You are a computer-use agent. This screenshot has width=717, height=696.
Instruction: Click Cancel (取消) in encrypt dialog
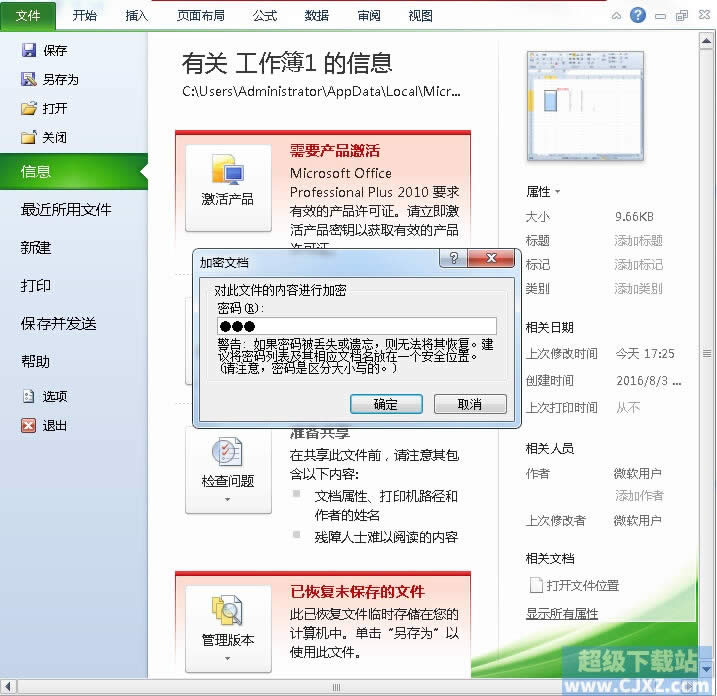point(470,404)
